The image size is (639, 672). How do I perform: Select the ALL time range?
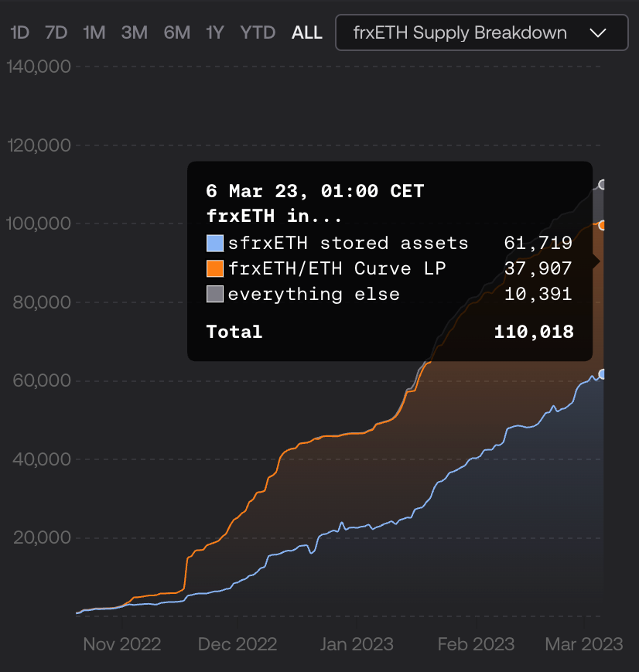click(307, 32)
